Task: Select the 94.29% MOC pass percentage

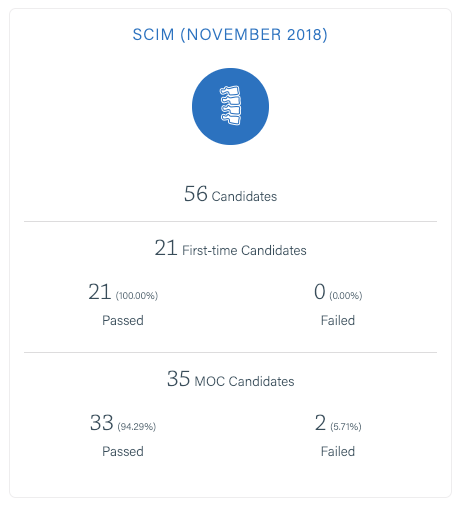Action: [137, 427]
